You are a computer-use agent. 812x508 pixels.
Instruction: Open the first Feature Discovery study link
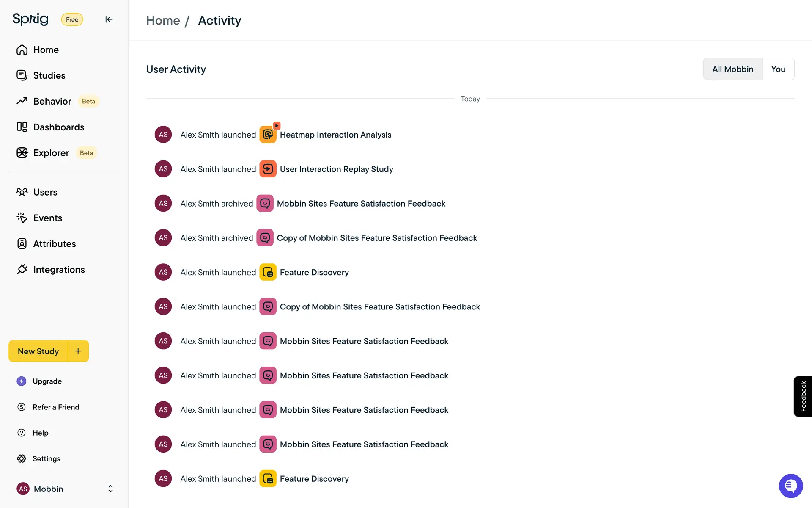tap(314, 272)
